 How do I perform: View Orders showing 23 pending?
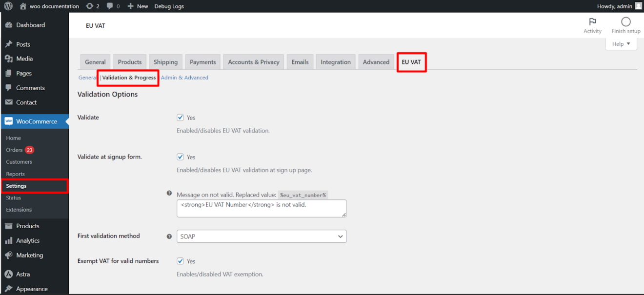16,150
